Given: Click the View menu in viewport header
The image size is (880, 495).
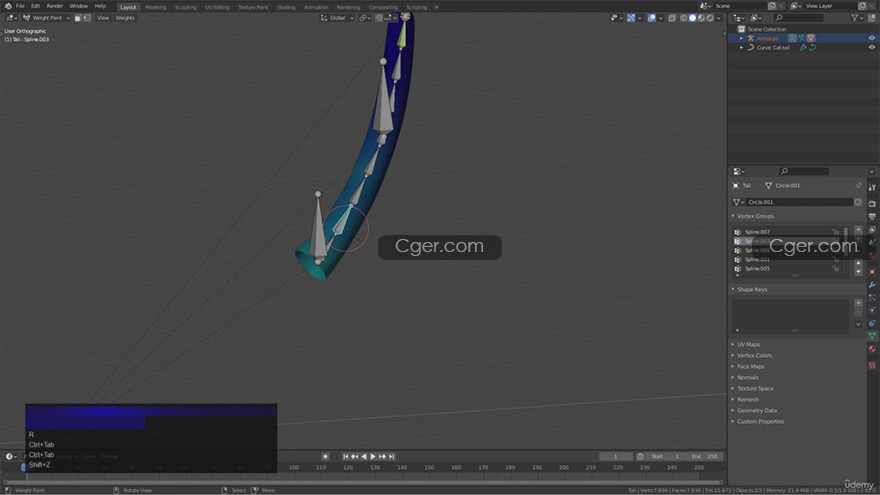Looking at the screenshot, I should (103, 18).
